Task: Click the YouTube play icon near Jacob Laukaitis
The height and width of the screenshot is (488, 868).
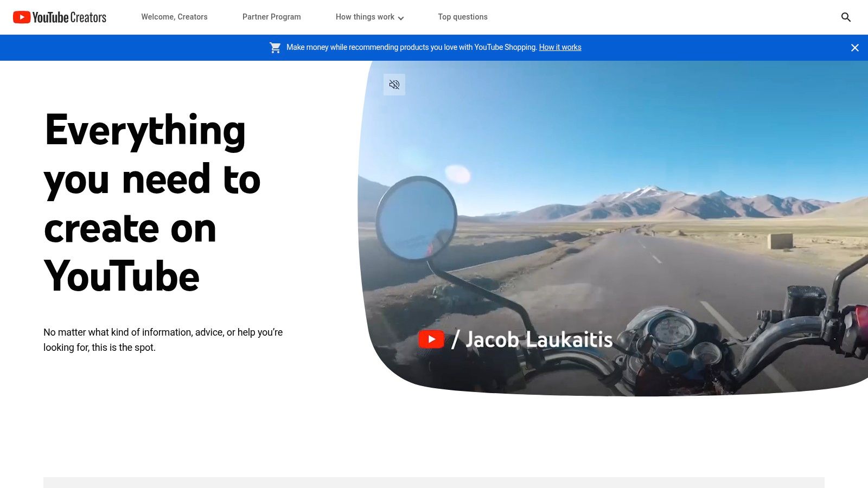Action: tap(431, 339)
